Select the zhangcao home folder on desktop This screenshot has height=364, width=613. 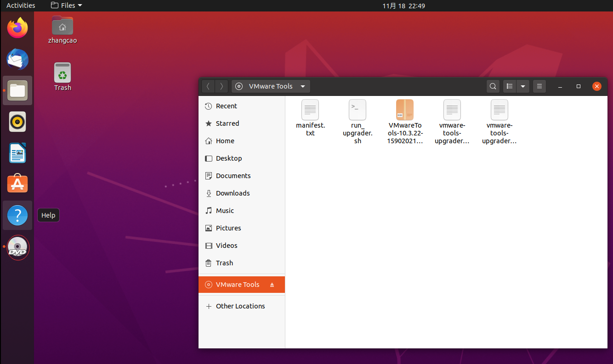pos(62,30)
